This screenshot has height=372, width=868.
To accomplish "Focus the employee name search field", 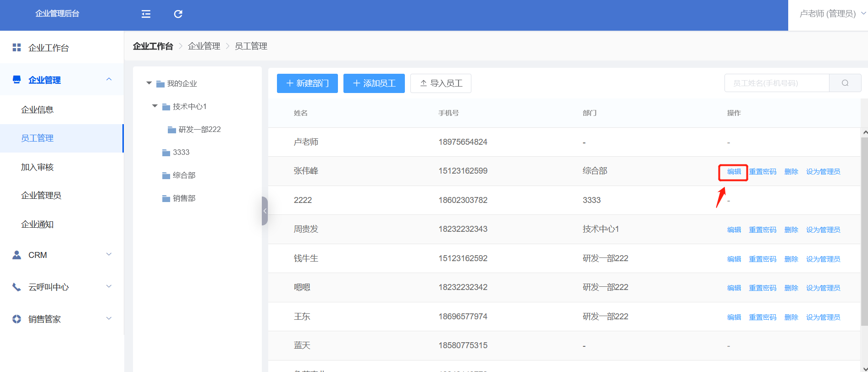I will [x=776, y=83].
